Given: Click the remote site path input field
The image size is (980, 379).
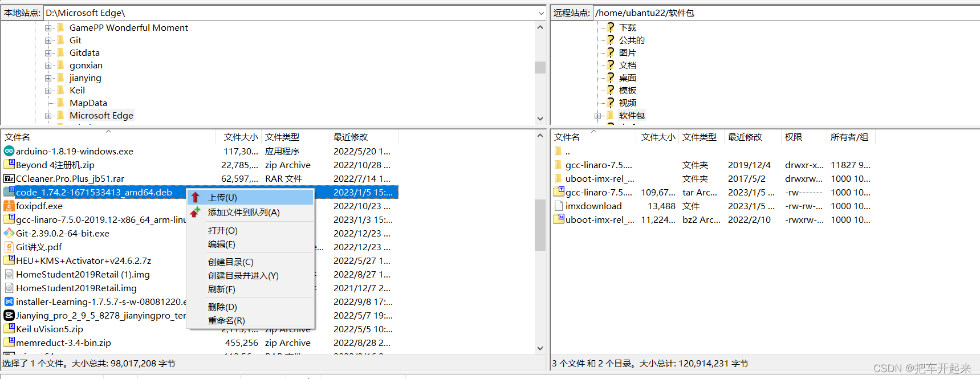Looking at the screenshot, I should pyautogui.click(x=786, y=13).
